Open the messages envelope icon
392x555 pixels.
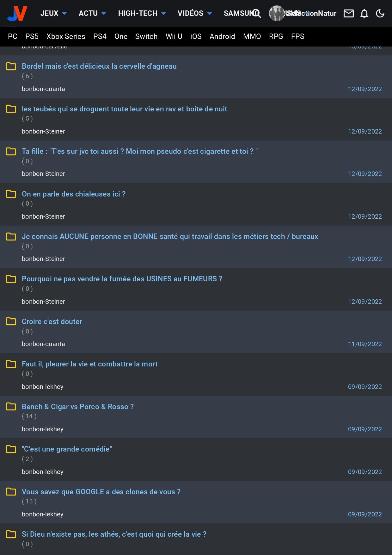pyautogui.click(x=348, y=13)
